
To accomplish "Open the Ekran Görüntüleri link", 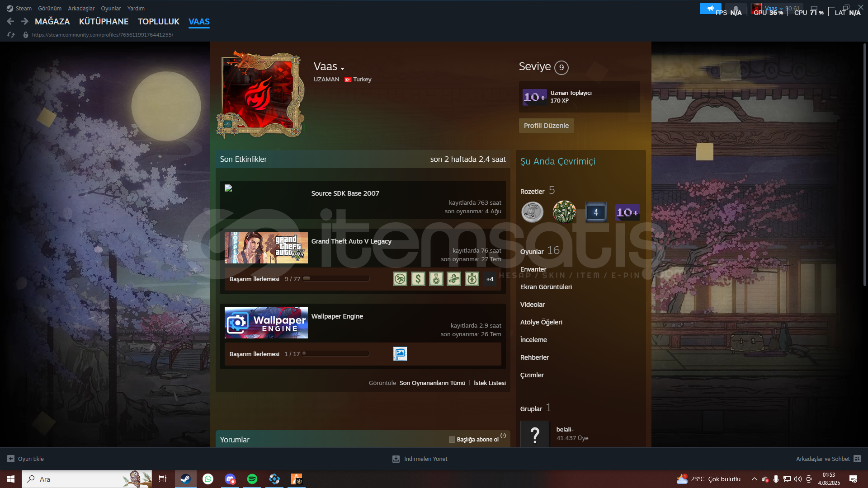I will [546, 287].
